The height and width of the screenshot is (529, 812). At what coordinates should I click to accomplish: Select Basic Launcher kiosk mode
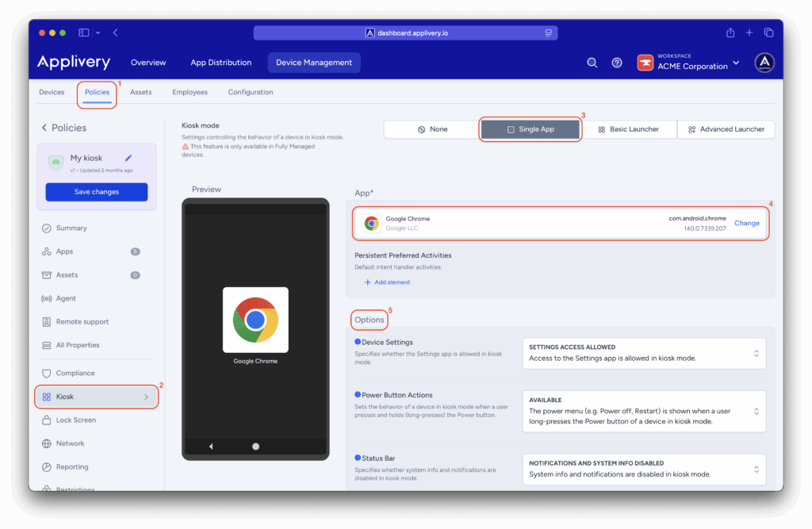tap(630, 129)
